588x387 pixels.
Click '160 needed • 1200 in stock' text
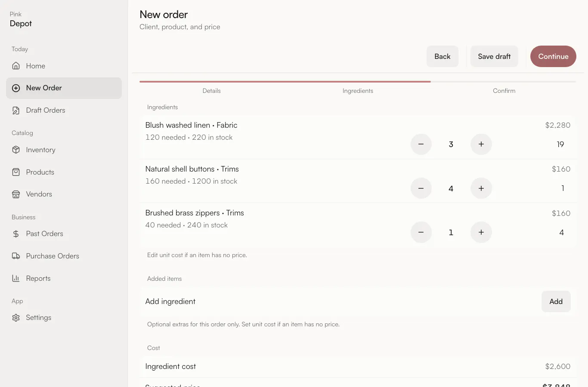point(191,181)
